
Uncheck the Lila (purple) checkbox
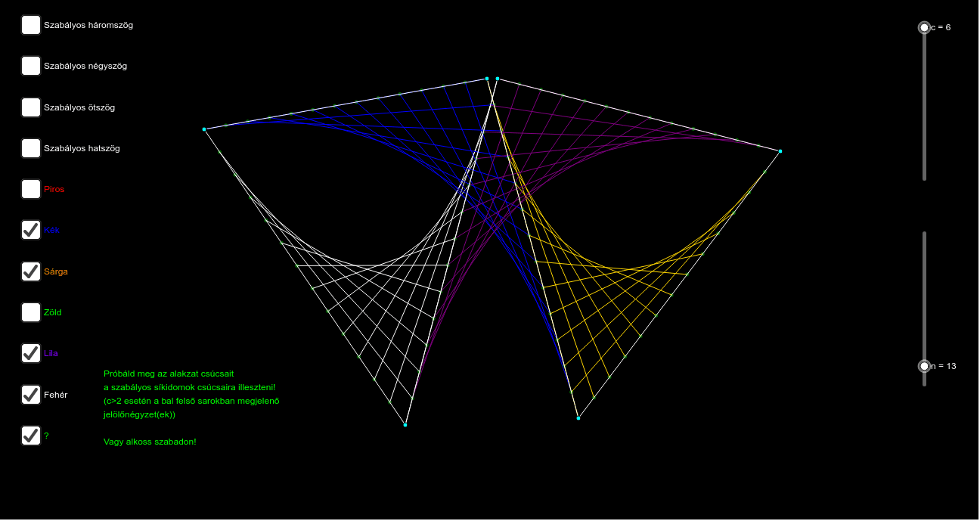(x=31, y=353)
